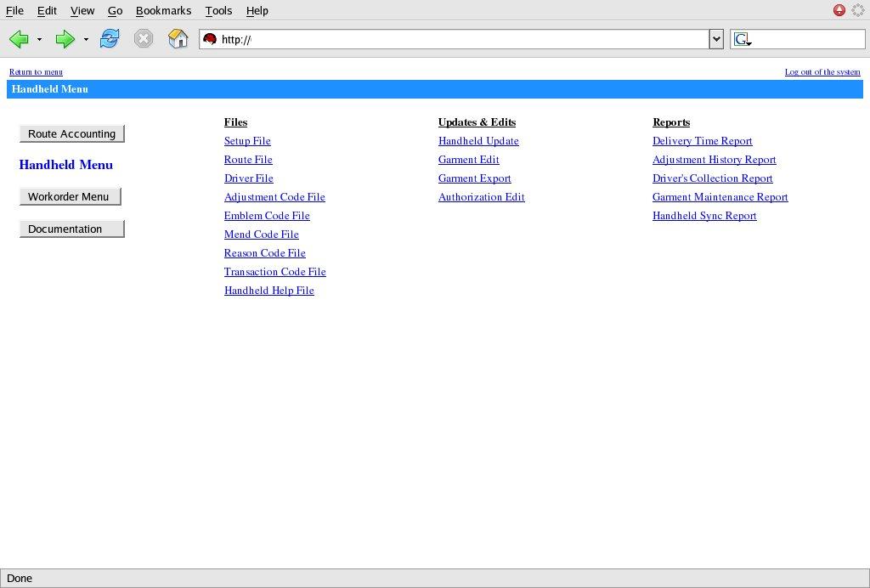Go forward with the green right arrow

(x=65, y=39)
